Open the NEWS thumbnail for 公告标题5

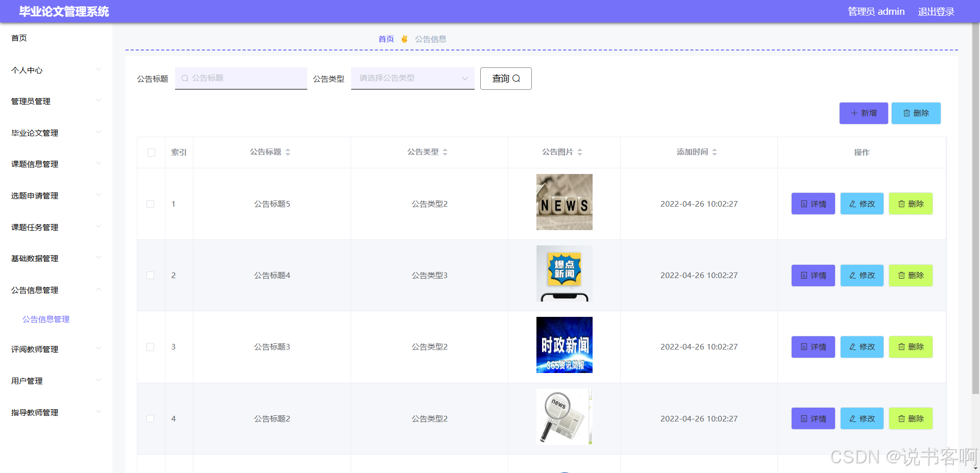click(565, 202)
